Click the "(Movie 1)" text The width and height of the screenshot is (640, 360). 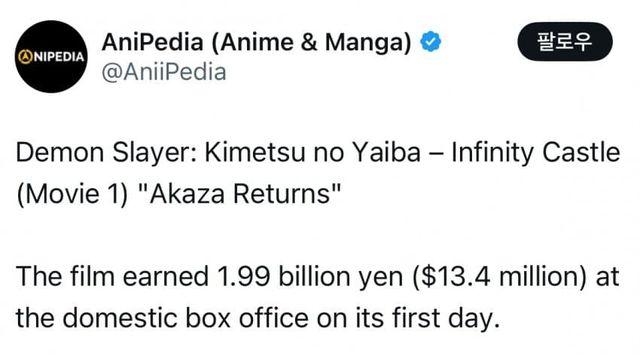click(73, 194)
